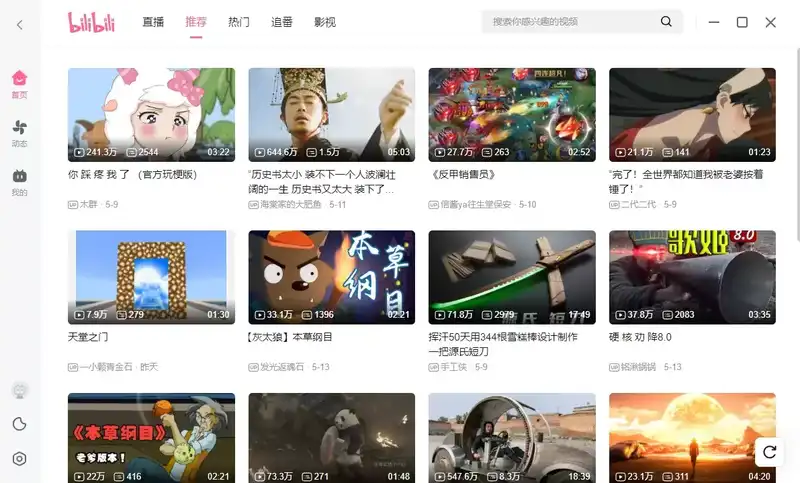Click the search magnifier icon
This screenshot has height=483, width=800.
point(666,21)
